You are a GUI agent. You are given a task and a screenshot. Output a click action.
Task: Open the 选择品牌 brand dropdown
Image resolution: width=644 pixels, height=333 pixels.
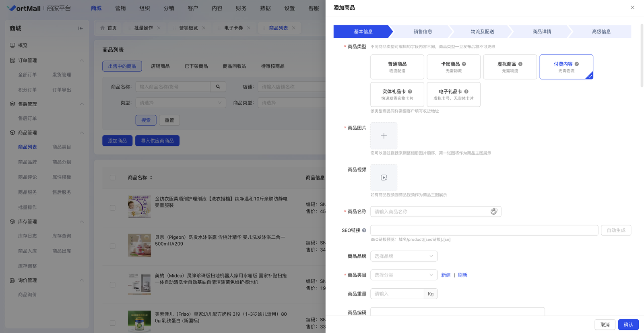pyautogui.click(x=404, y=256)
